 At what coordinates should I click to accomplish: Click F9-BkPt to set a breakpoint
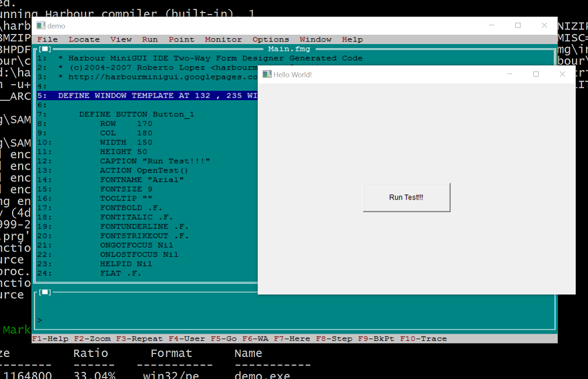coord(376,339)
